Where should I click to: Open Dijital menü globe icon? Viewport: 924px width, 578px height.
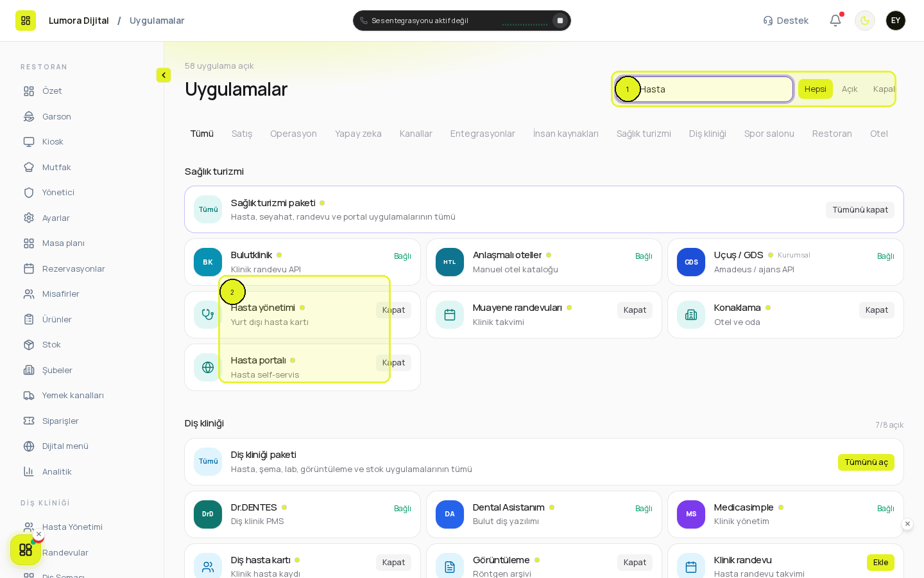pyautogui.click(x=29, y=446)
